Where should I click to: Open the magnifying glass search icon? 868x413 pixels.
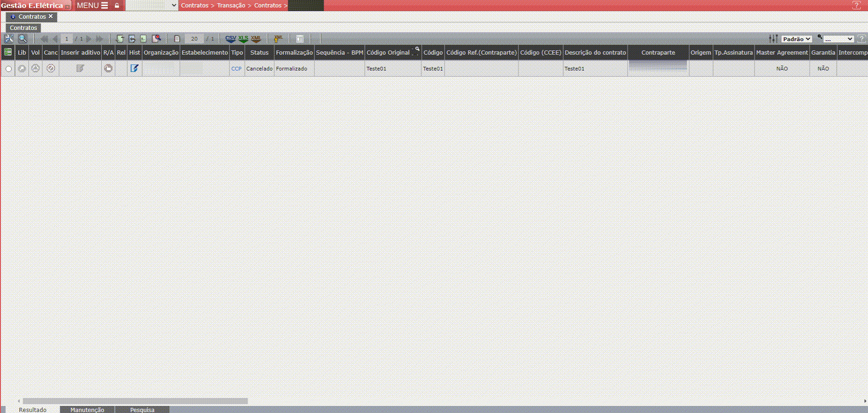point(22,39)
